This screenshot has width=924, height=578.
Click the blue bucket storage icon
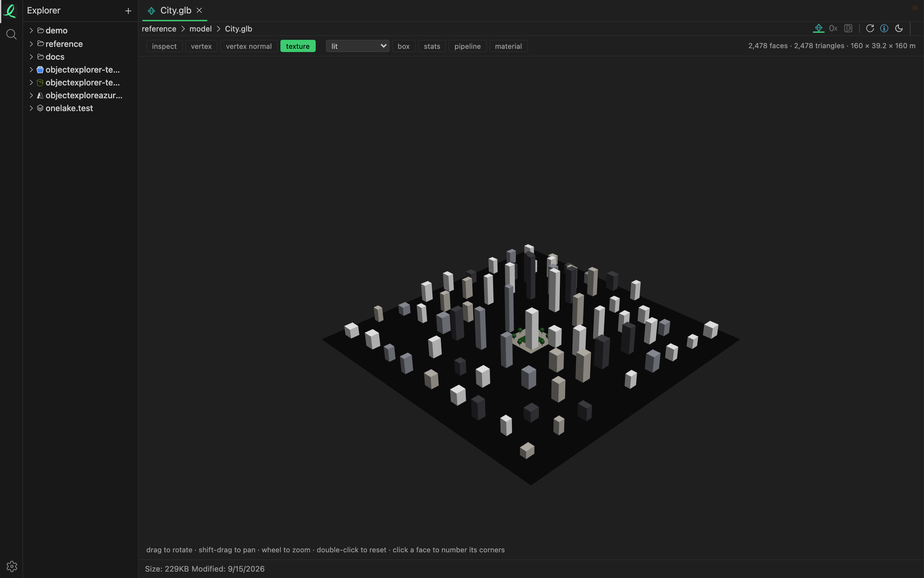tap(40, 70)
